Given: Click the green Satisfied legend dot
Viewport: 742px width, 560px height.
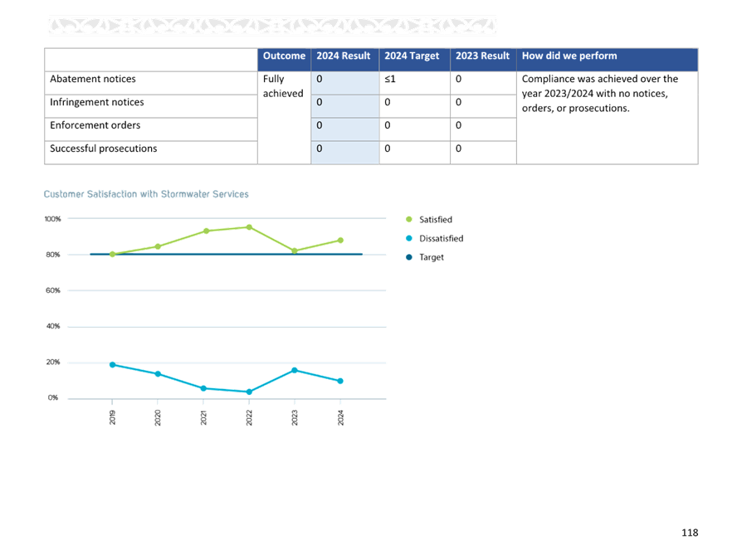Looking at the screenshot, I should pos(409,219).
